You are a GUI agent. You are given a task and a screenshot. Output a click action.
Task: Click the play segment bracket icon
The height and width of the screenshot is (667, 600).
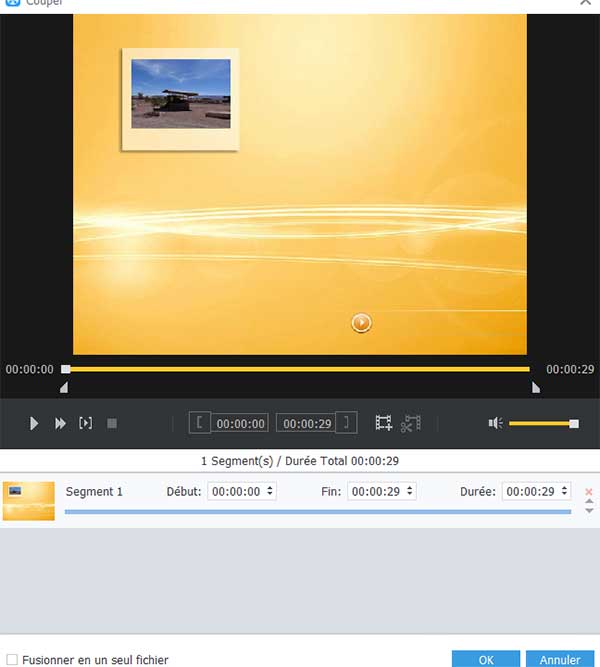click(86, 424)
